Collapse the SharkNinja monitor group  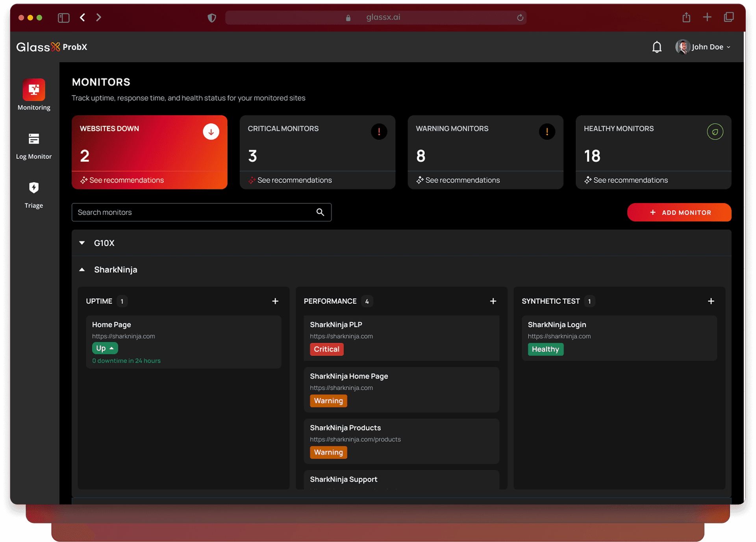(x=82, y=269)
